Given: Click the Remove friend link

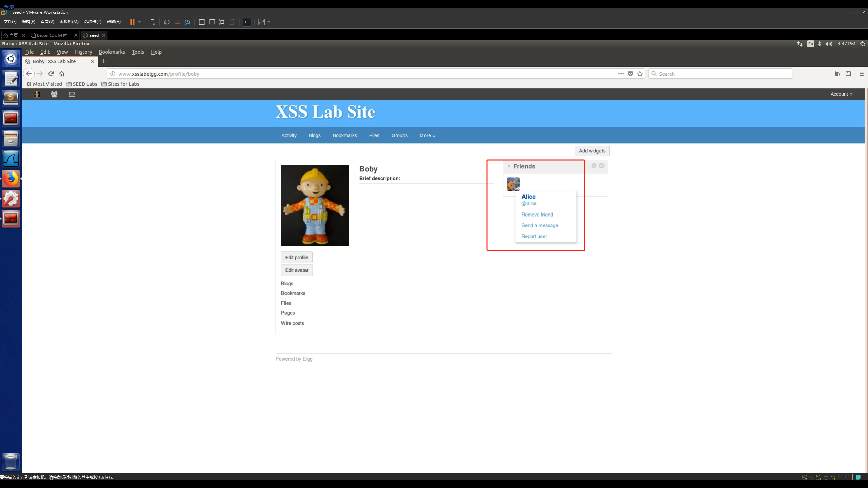Looking at the screenshot, I should click(537, 215).
